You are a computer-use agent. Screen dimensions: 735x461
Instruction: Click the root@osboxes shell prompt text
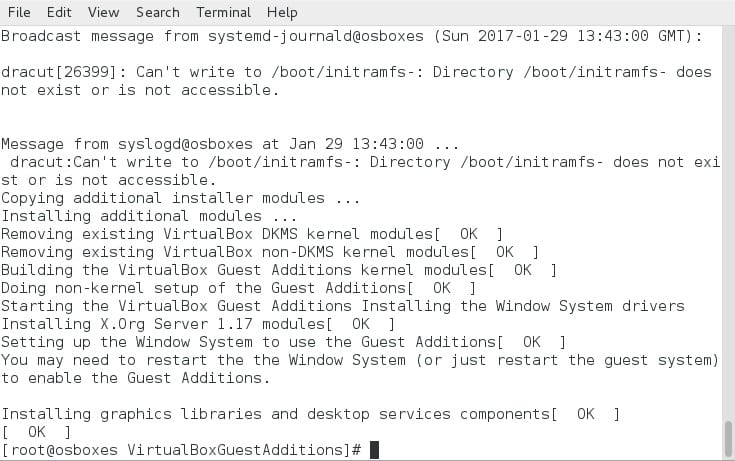coord(180,450)
